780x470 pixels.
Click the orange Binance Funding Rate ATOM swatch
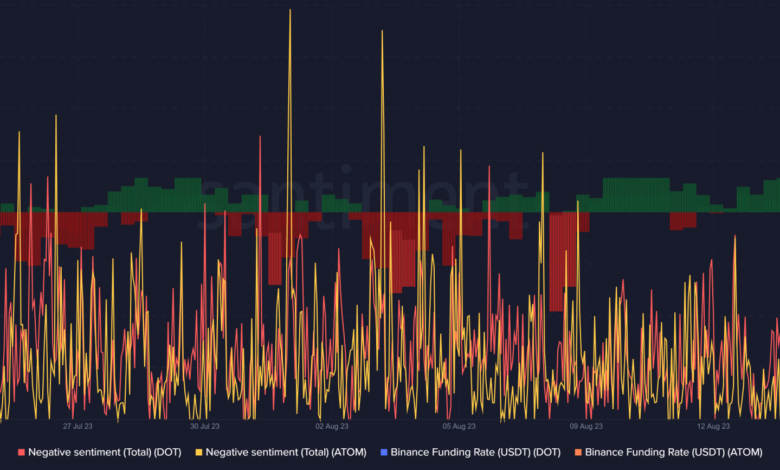tap(578, 452)
